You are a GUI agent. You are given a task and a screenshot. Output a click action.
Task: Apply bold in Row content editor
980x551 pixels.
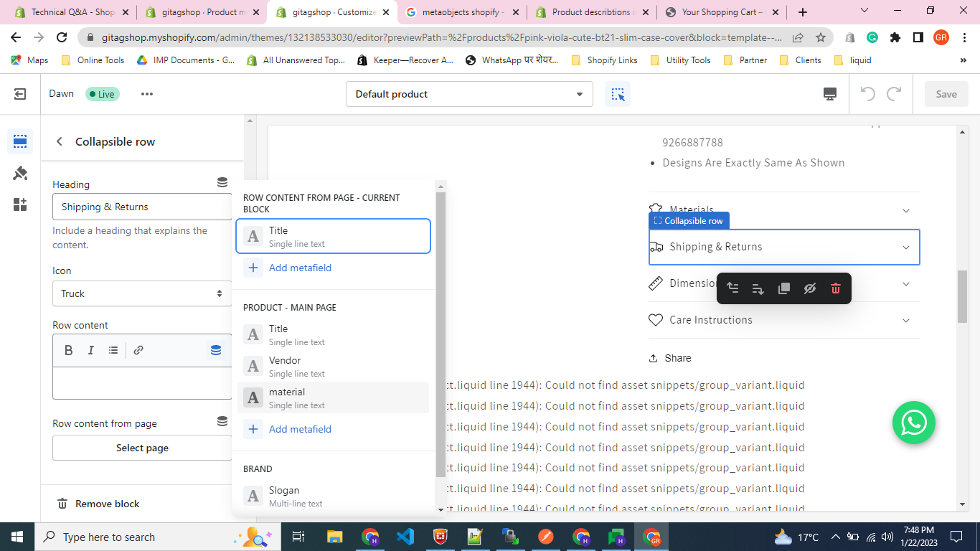pos(69,350)
